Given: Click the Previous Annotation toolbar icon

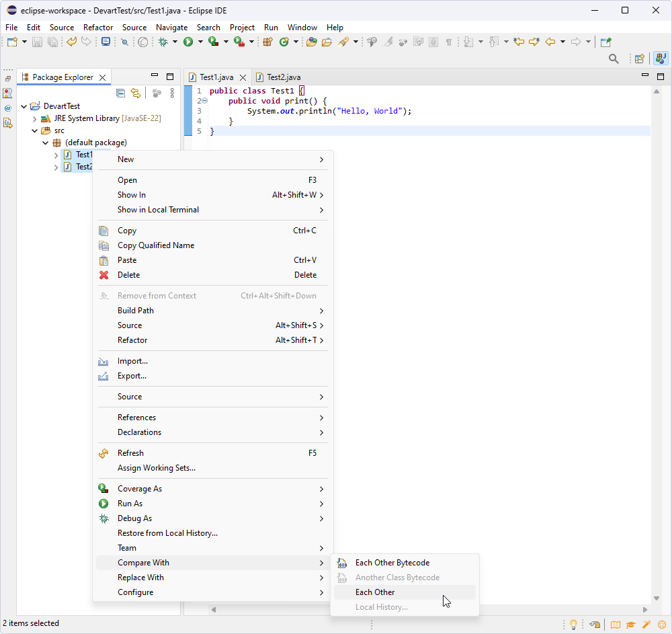Looking at the screenshot, I should click(x=494, y=42).
